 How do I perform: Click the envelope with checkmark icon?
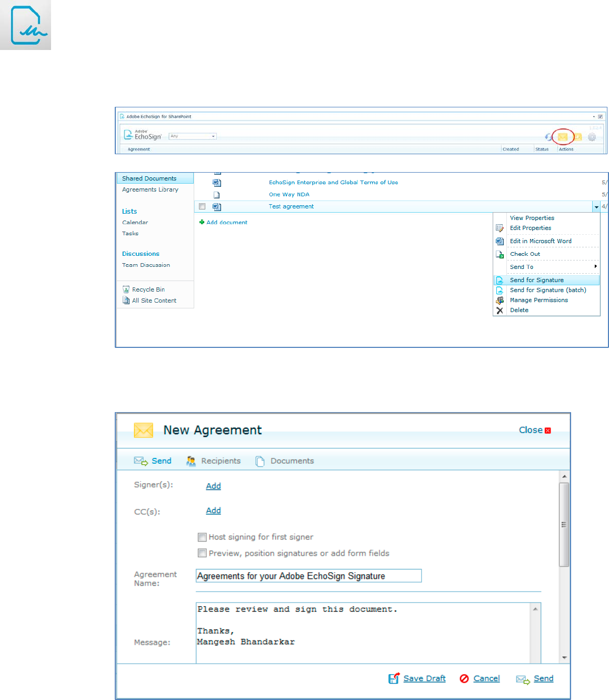578,137
